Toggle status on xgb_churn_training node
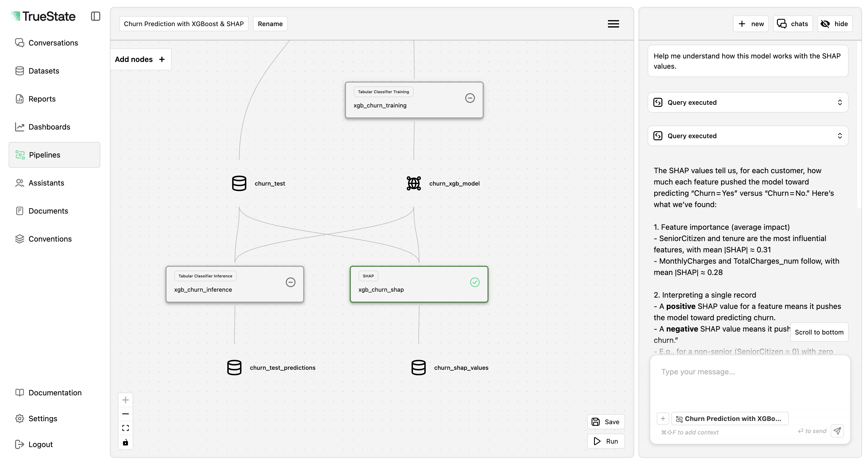The image size is (868, 467). pos(470,98)
